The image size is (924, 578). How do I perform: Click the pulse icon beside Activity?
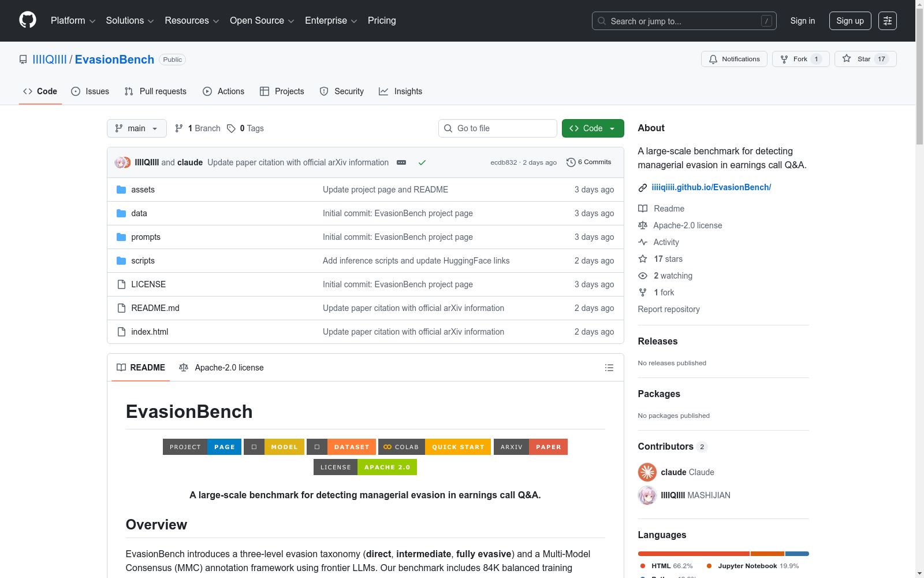643,242
